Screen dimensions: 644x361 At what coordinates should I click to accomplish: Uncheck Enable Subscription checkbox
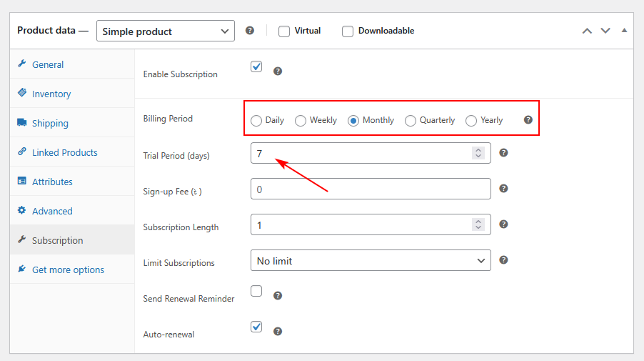(x=256, y=66)
